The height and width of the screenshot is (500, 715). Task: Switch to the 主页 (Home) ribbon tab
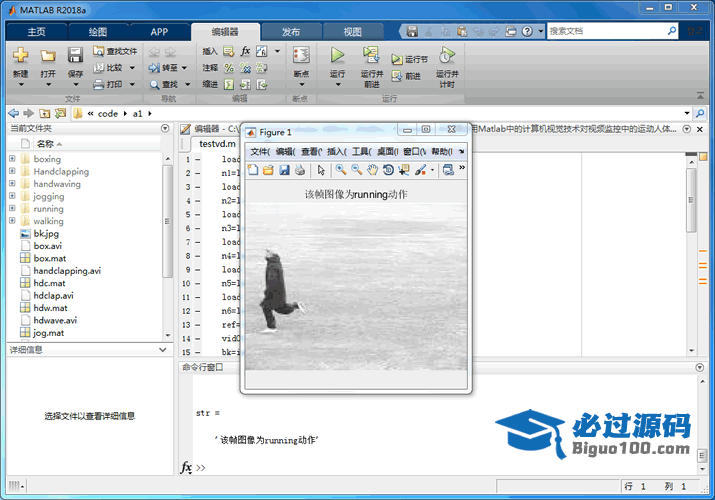click(37, 32)
